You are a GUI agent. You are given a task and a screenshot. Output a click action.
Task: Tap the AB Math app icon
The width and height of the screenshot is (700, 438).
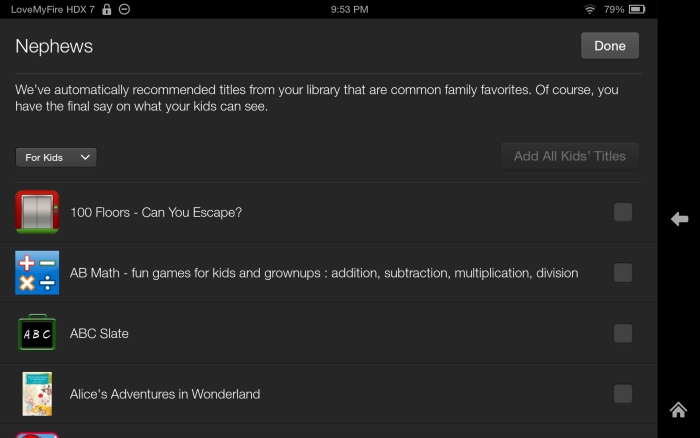click(x=37, y=272)
